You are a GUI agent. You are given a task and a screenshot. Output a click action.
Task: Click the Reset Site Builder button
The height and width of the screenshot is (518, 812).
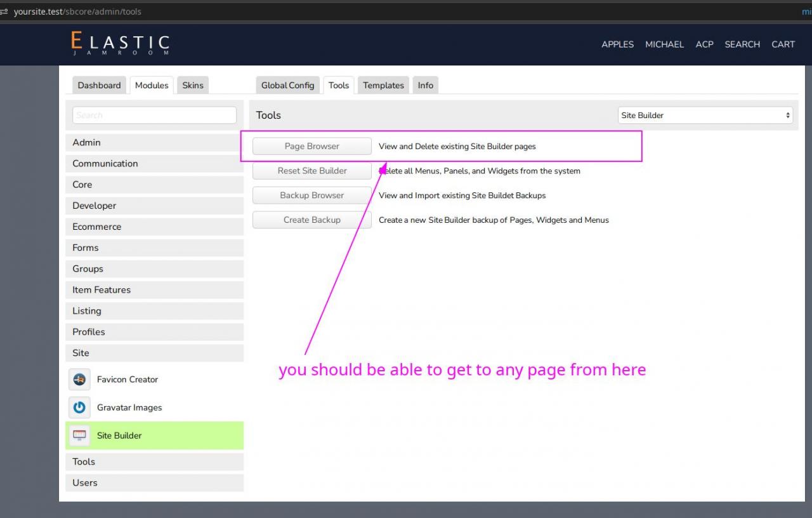(x=312, y=171)
